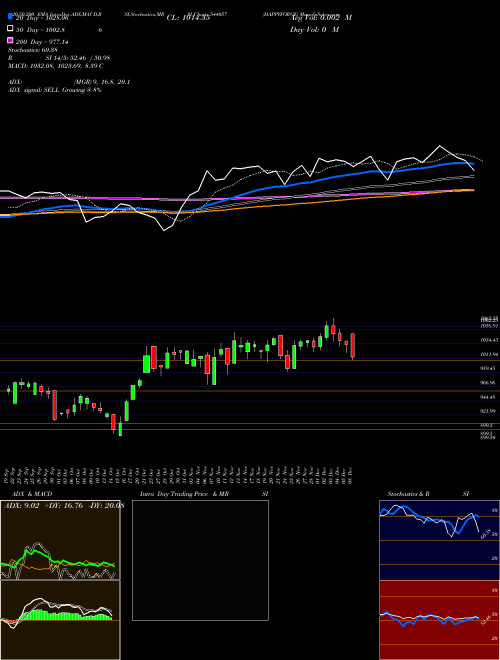The image size is (500, 660).
Task: Select the '20 Day' EMA value text
Action: pyautogui.click(x=42, y=18)
